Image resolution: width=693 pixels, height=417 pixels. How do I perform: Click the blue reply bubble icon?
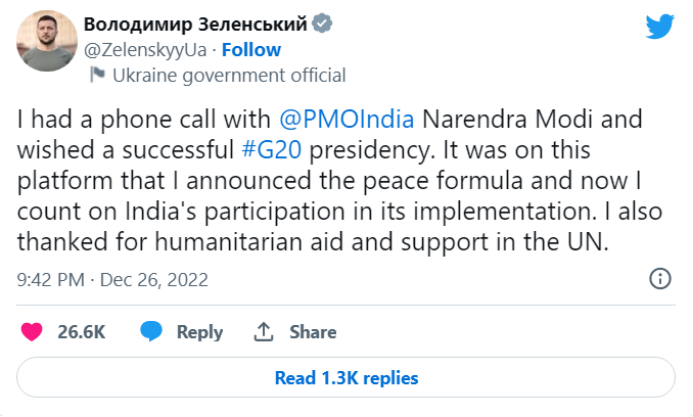(x=151, y=332)
